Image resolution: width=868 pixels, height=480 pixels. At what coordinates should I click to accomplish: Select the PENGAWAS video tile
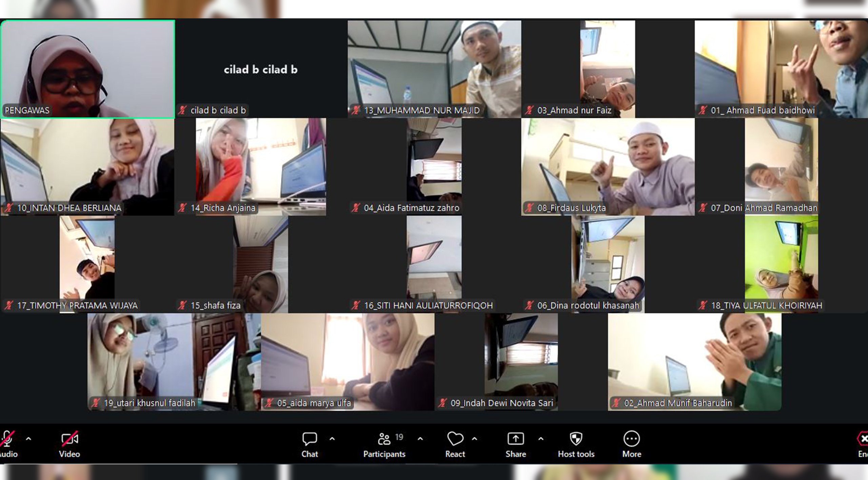[88, 69]
